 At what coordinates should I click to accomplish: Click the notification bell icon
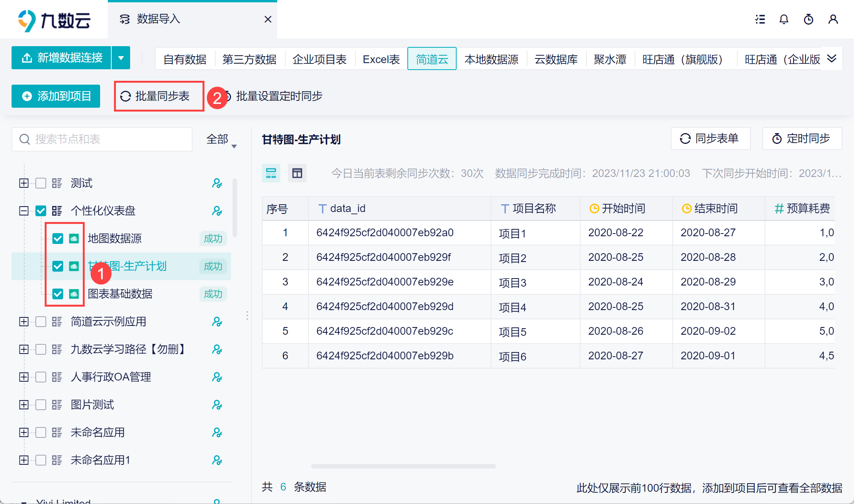[784, 19]
